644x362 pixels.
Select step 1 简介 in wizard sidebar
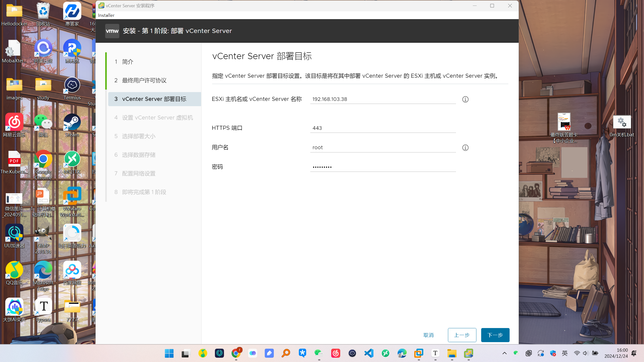click(x=154, y=62)
